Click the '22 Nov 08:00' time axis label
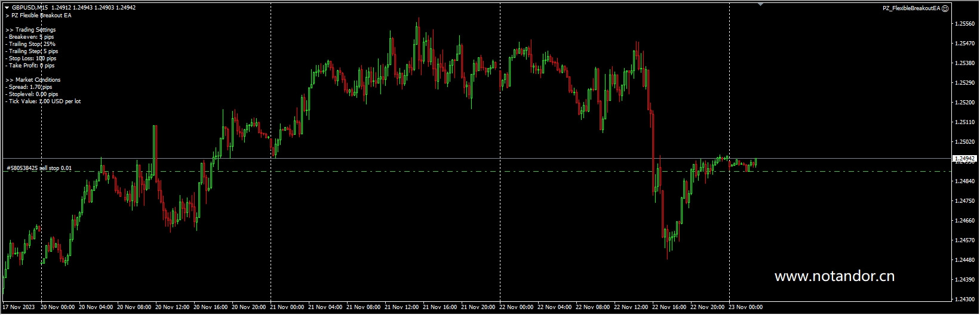 (x=593, y=308)
